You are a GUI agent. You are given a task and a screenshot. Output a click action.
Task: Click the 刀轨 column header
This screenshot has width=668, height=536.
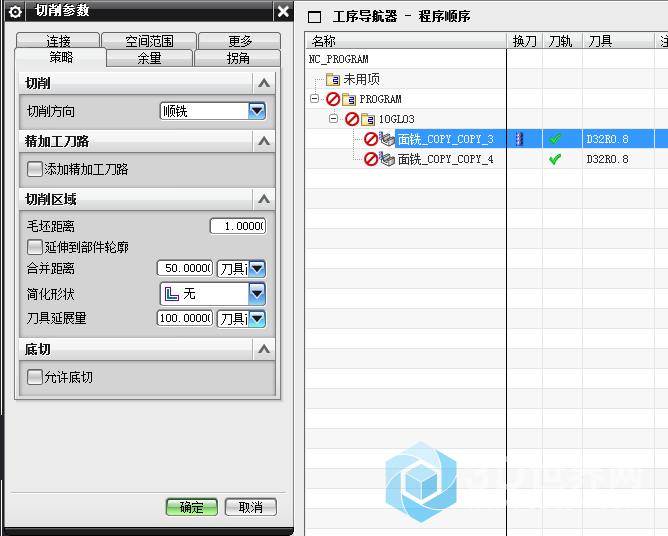[562, 41]
